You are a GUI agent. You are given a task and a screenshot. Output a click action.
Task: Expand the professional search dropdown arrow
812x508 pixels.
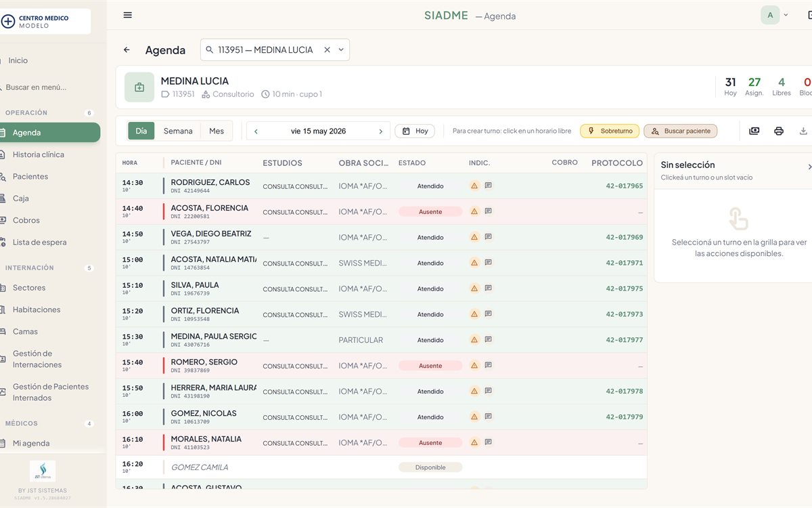341,50
